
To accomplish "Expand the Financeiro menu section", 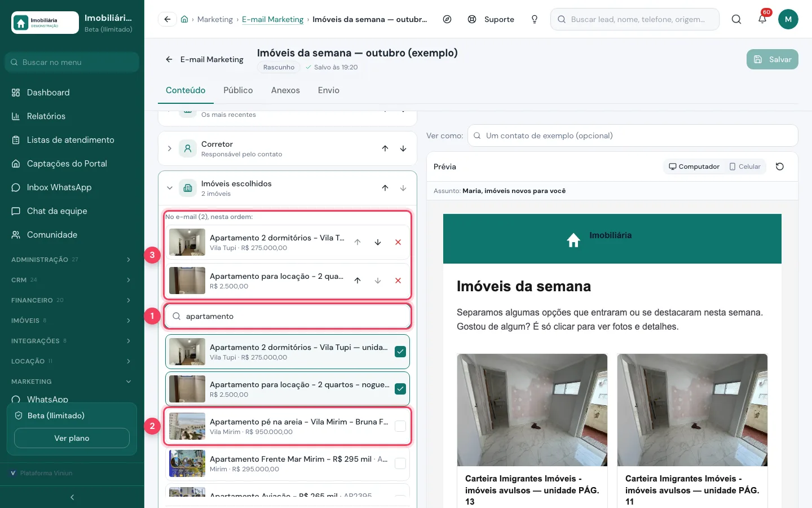I will 72,300.
